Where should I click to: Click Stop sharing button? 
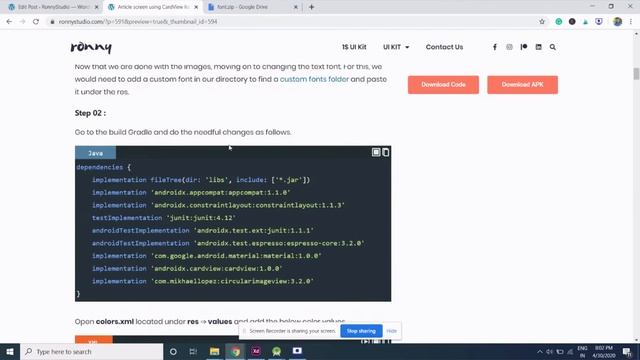[361, 331]
